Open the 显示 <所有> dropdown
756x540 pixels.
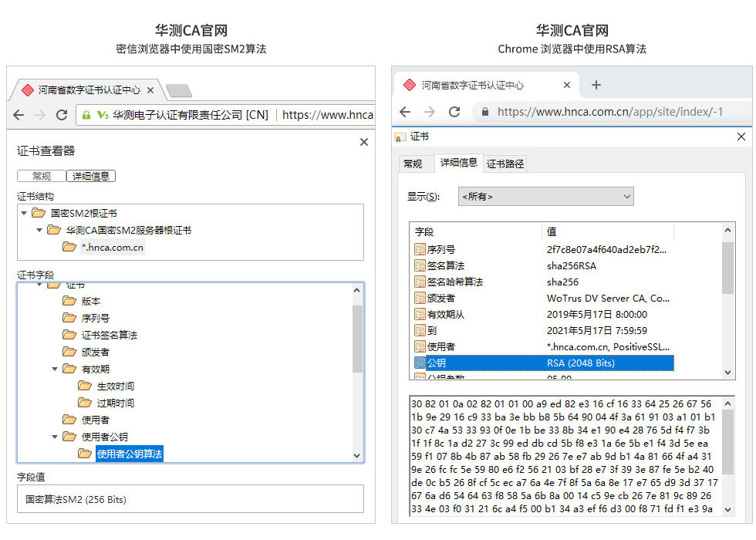(x=546, y=196)
